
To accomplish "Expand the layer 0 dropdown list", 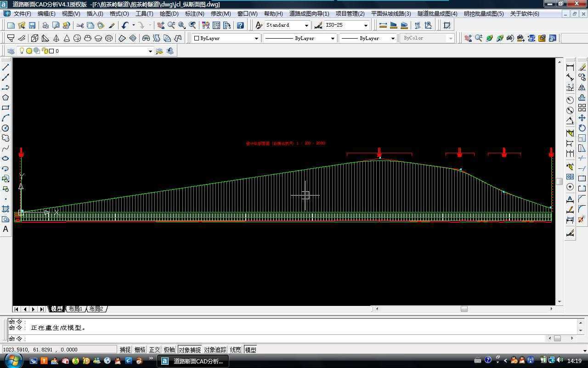I will 150,51.
